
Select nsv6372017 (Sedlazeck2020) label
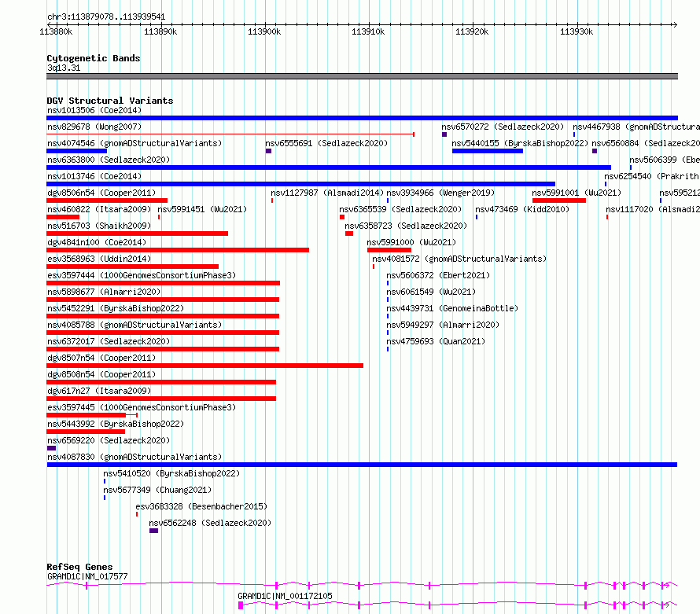coord(109,341)
